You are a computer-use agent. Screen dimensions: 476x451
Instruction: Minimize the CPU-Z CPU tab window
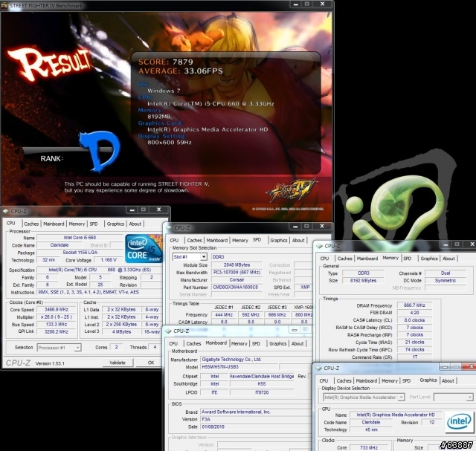pyautogui.click(x=132, y=210)
